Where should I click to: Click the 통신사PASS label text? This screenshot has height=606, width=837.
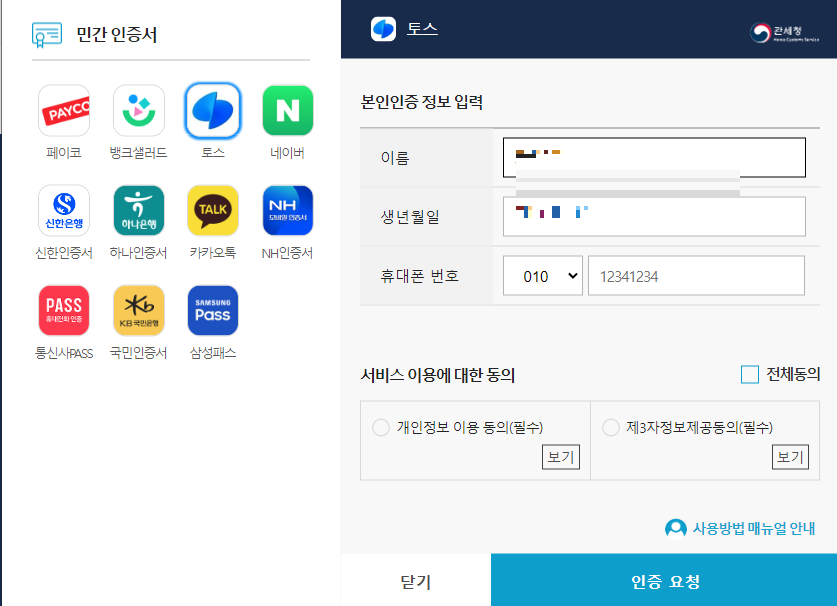click(64, 353)
